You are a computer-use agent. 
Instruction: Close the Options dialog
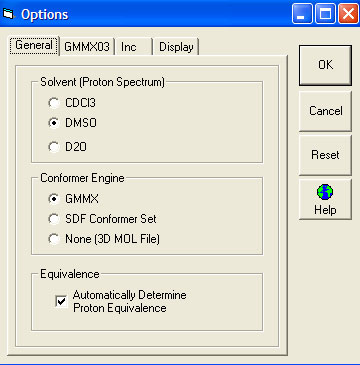tap(349, 14)
